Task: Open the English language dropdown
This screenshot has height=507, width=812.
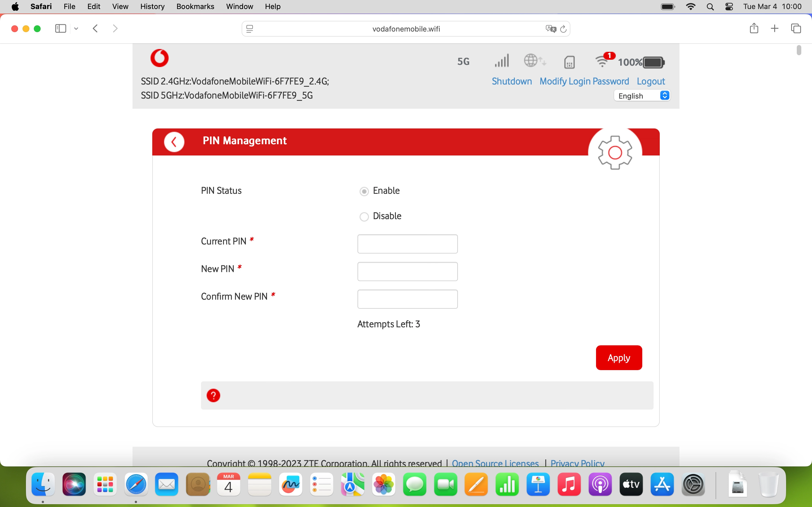Action: coord(642,96)
